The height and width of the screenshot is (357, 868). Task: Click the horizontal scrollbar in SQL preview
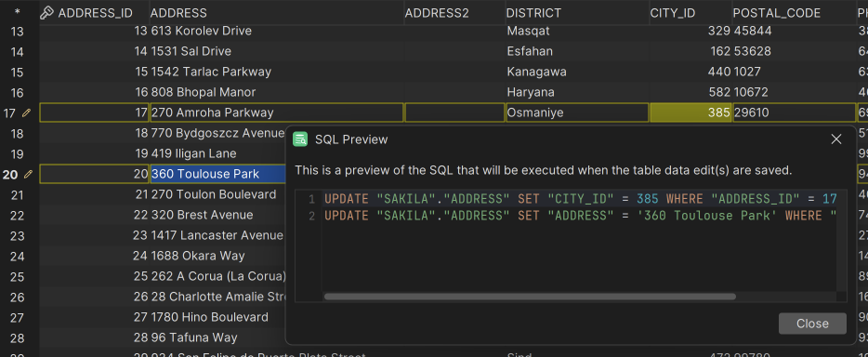click(x=530, y=297)
